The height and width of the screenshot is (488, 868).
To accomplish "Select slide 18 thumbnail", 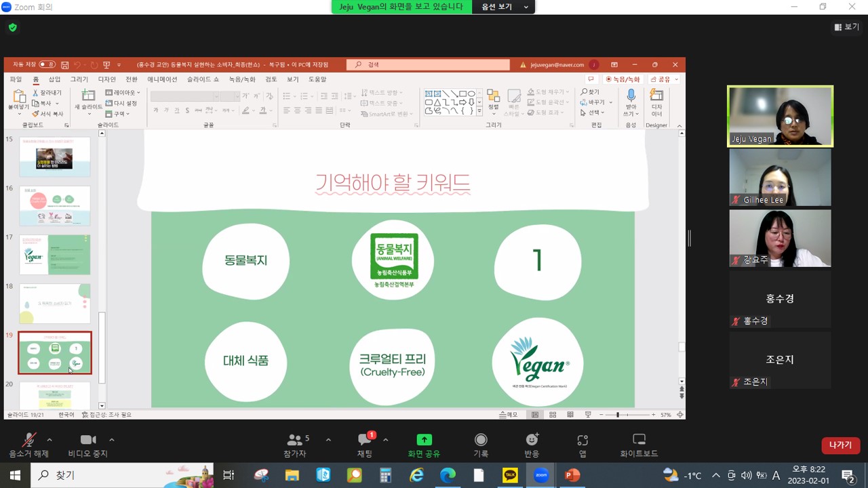I will point(55,304).
